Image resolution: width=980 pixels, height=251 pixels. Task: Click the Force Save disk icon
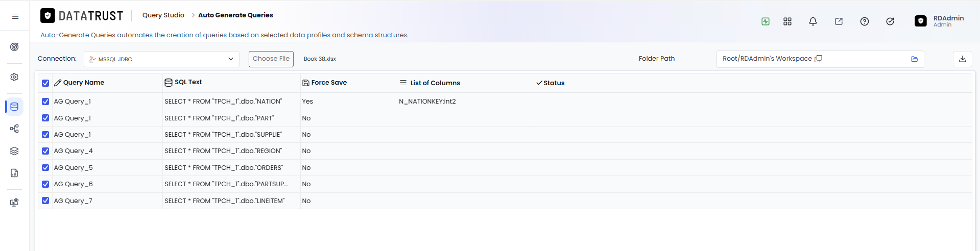(x=306, y=83)
